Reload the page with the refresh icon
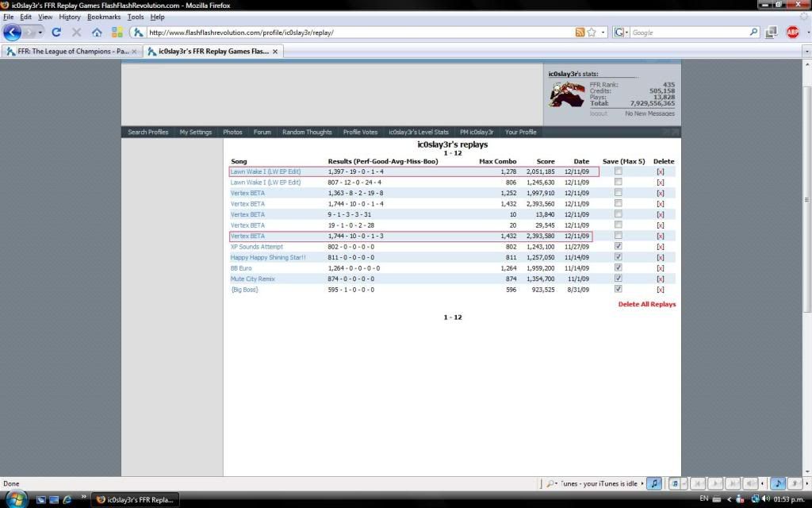The image size is (812, 508). click(56, 33)
